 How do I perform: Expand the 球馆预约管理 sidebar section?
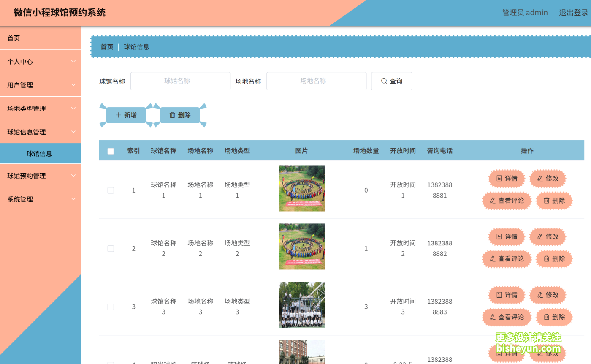40,175
